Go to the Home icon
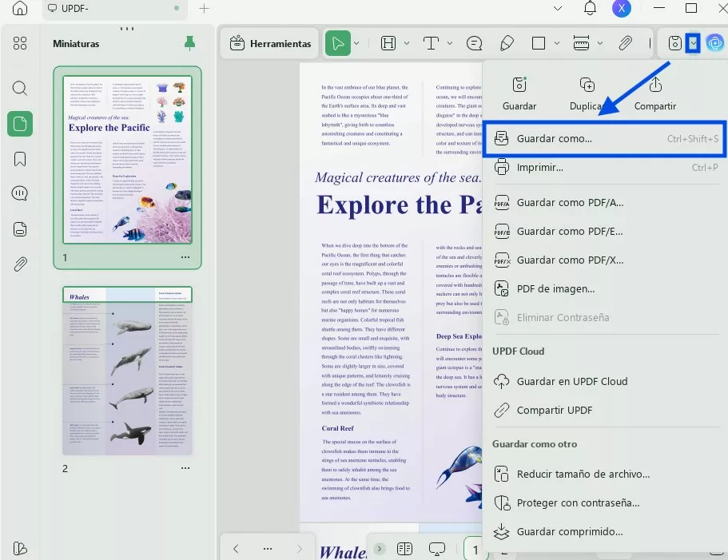Screen dimensions: 728x560 pos(20,9)
